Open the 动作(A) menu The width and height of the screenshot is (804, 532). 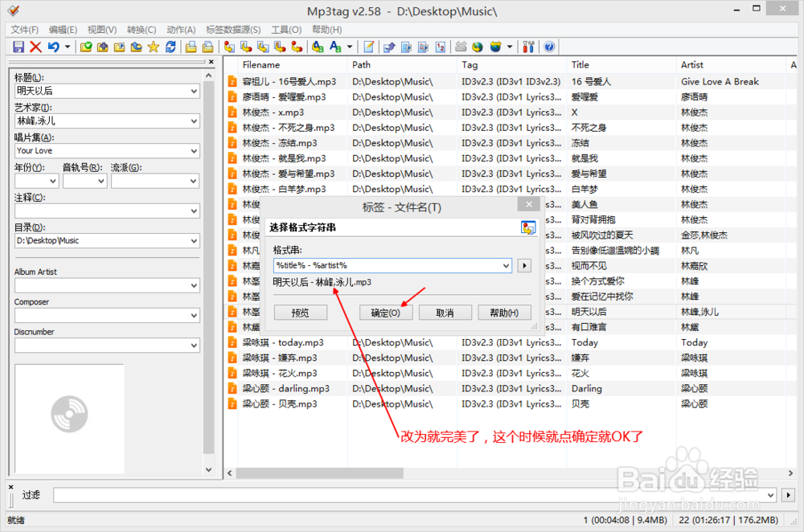click(181, 30)
